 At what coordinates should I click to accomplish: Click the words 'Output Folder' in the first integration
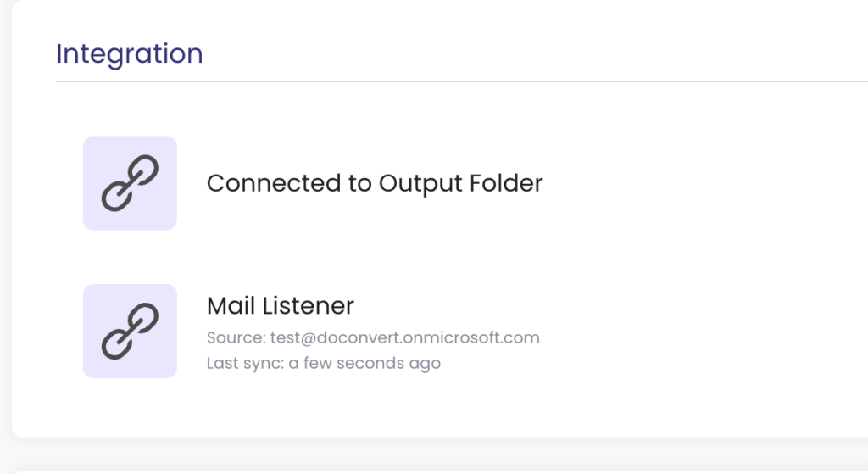(460, 183)
